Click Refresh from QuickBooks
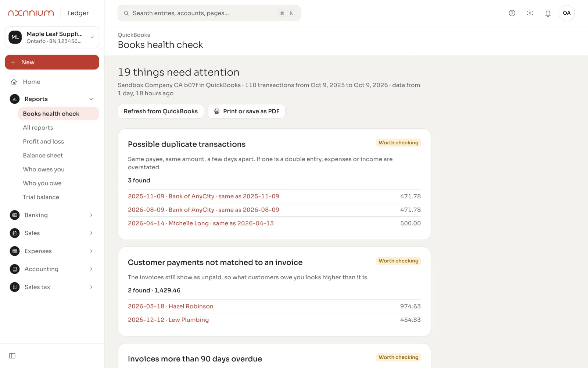588x368 pixels. (161, 112)
